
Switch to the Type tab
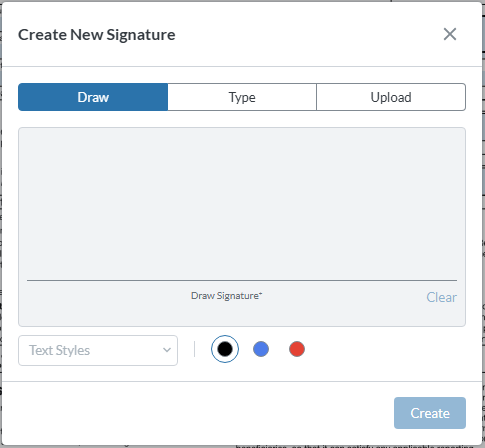click(242, 97)
